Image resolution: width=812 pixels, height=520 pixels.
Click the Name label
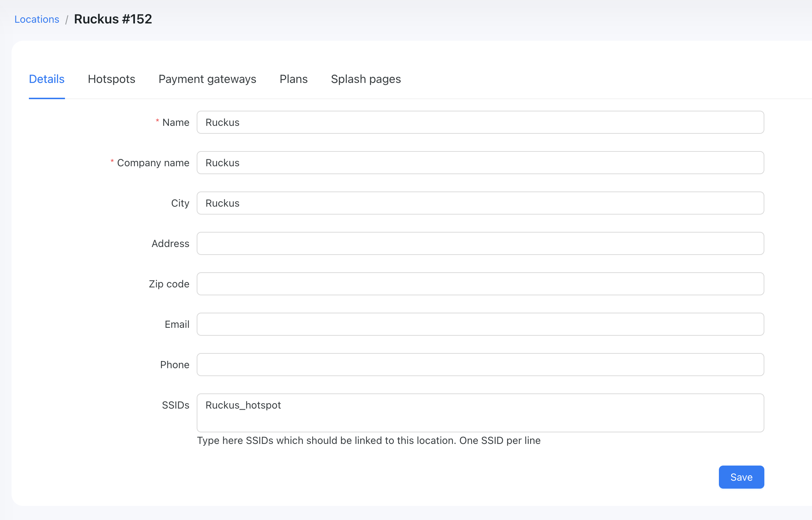(176, 122)
